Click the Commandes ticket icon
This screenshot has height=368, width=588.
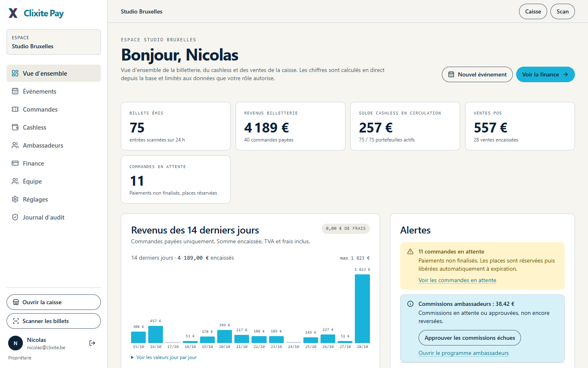pos(15,109)
